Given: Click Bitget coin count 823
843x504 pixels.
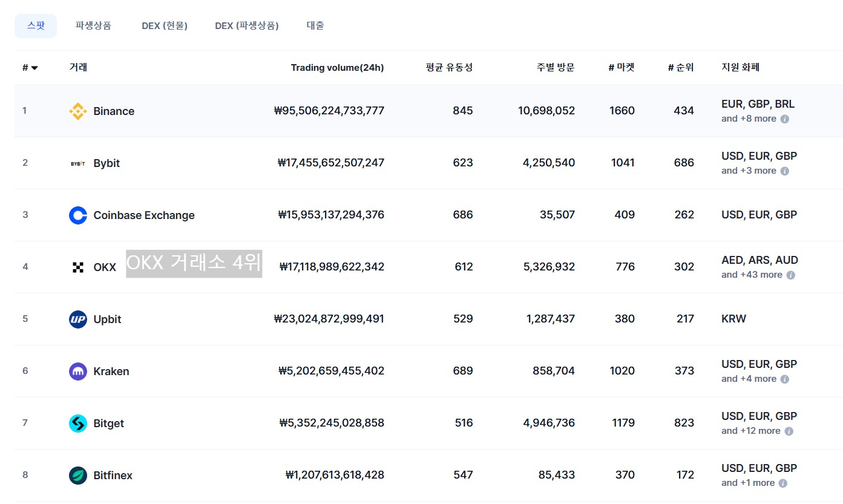Looking at the screenshot, I should click(x=684, y=423).
